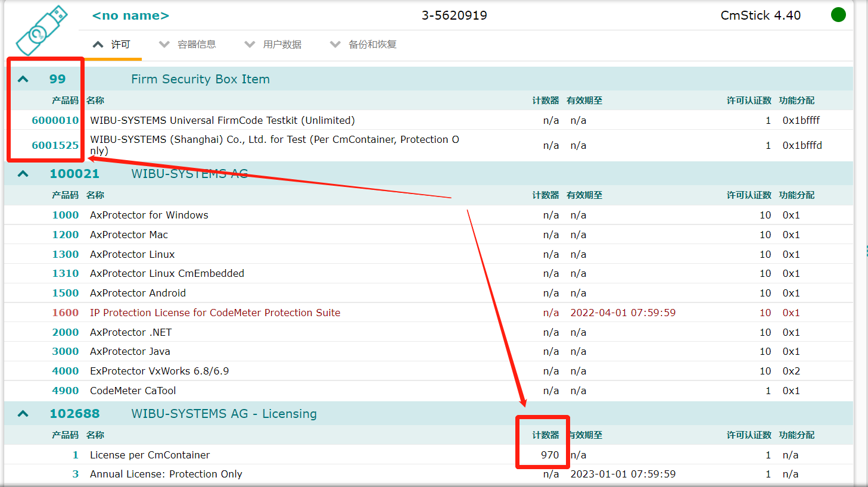Image resolution: width=868 pixels, height=487 pixels.
Task: Select WIBU-SYSTEMS Universal FirmCode Testkit row
Action: (x=429, y=120)
